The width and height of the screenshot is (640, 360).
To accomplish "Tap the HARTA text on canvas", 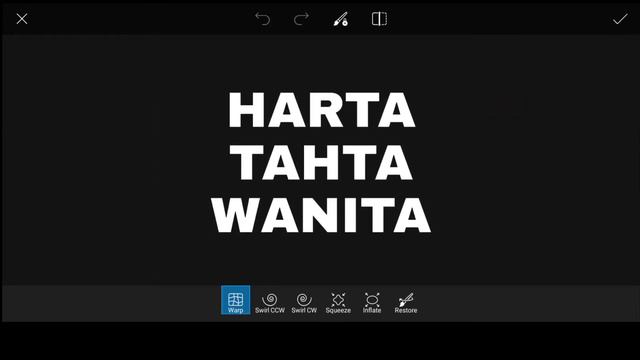I will coord(322,110).
